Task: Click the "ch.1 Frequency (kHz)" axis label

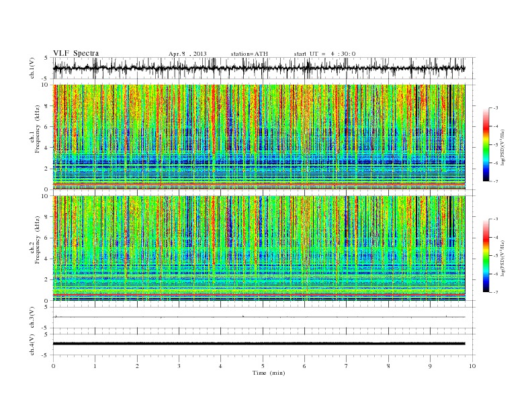Action: pyautogui.click(x=35, y=129)
